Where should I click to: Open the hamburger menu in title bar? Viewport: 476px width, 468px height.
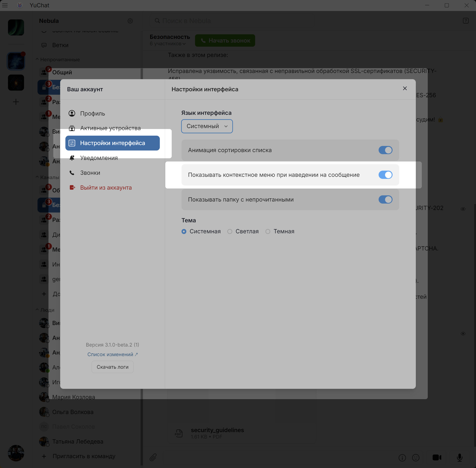[x=5, y=5]
